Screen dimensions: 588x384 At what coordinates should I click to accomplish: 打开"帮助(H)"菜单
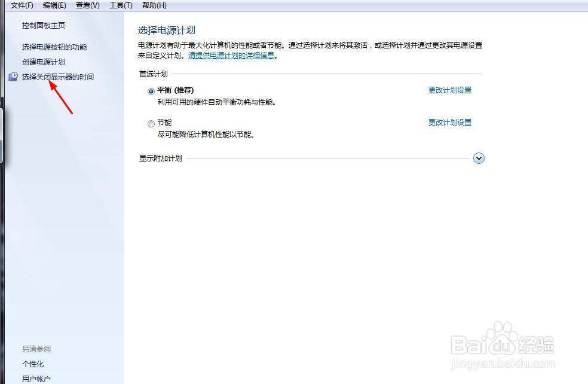153,5
